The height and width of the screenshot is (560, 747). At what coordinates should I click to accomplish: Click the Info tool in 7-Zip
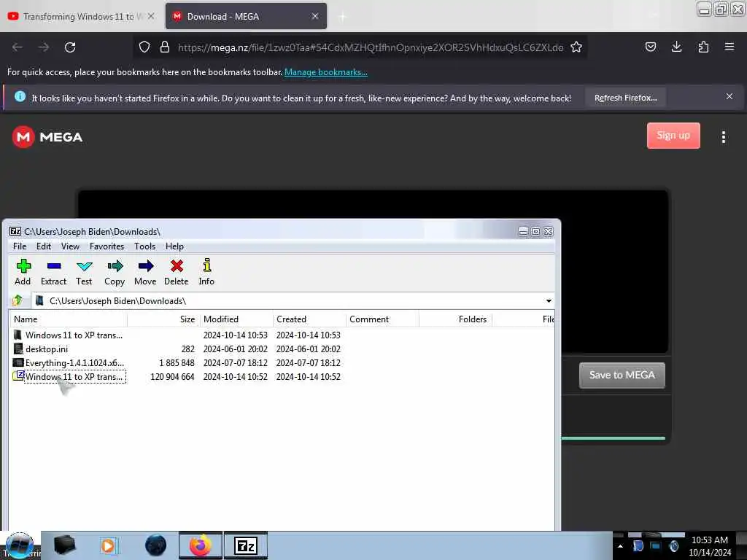point(206,273)
